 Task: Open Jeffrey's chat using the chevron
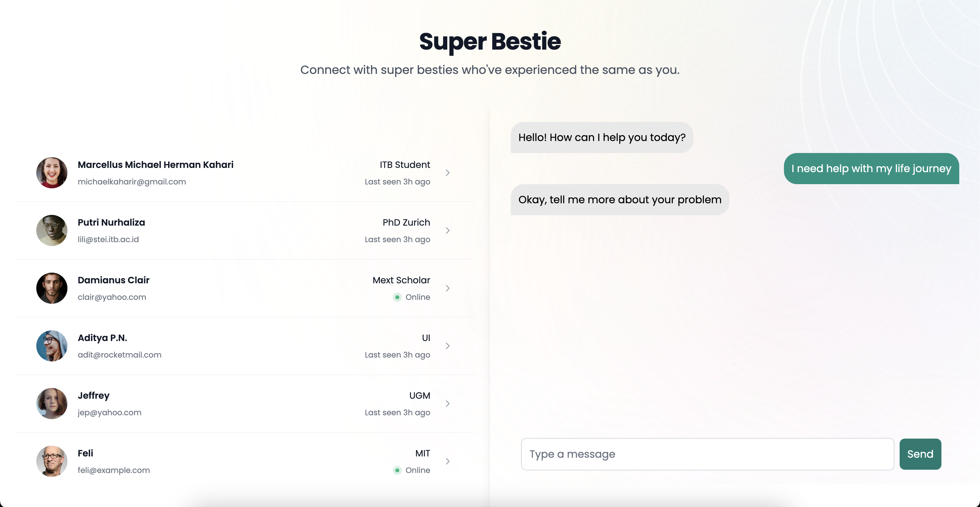click(448, 404)
